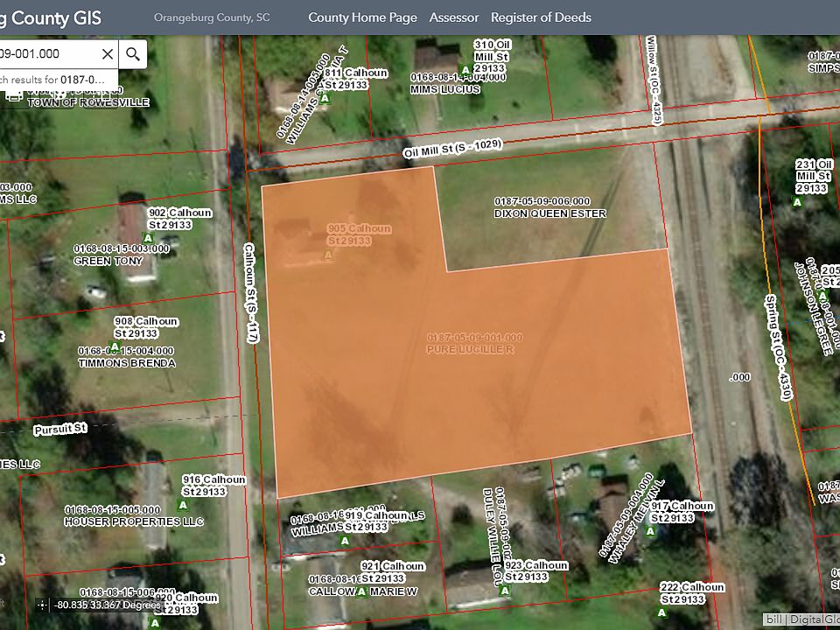Click parcel number 0168-08-15-003.000
Viewport: 840px width, 630px height.
tap(122, 248)
